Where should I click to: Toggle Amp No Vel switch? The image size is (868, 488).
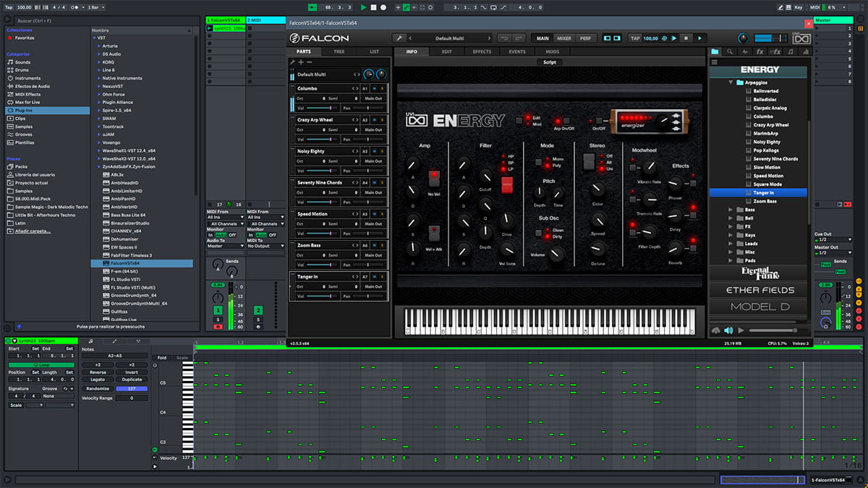point(434,179)
